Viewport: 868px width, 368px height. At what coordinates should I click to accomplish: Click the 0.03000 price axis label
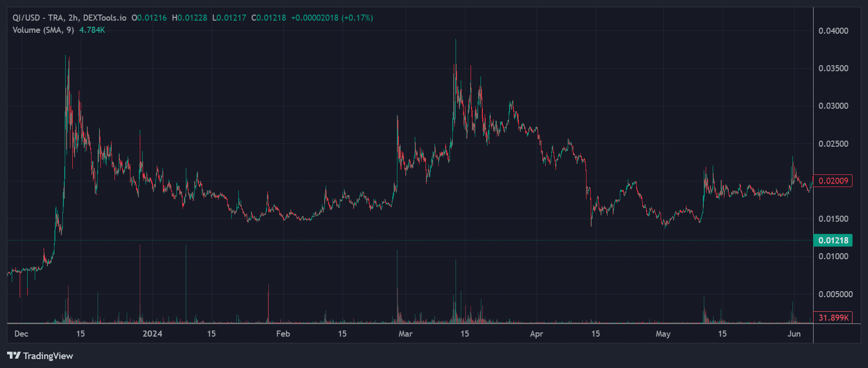(x=833, y=106)
